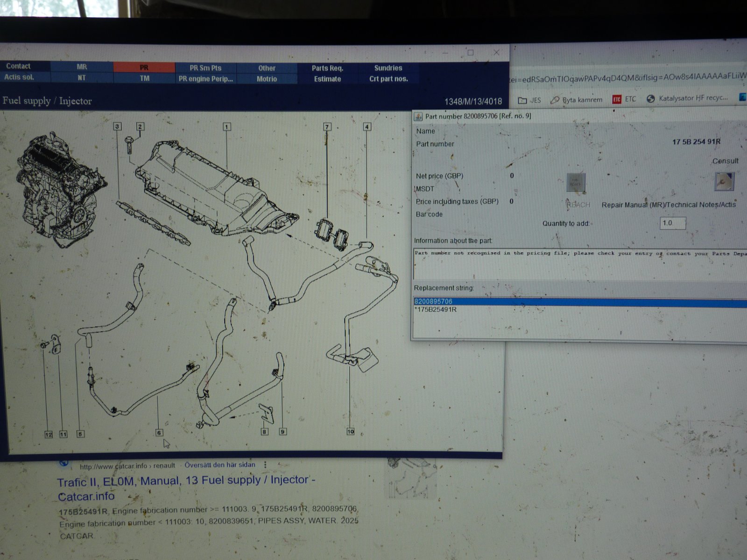Click the part number value 17 5B 254 91R
The image size is (747, 560).
click(x=696, y=141)
